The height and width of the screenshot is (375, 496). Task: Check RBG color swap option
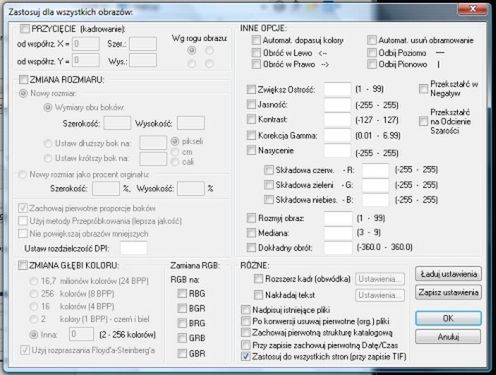point(182,293)
